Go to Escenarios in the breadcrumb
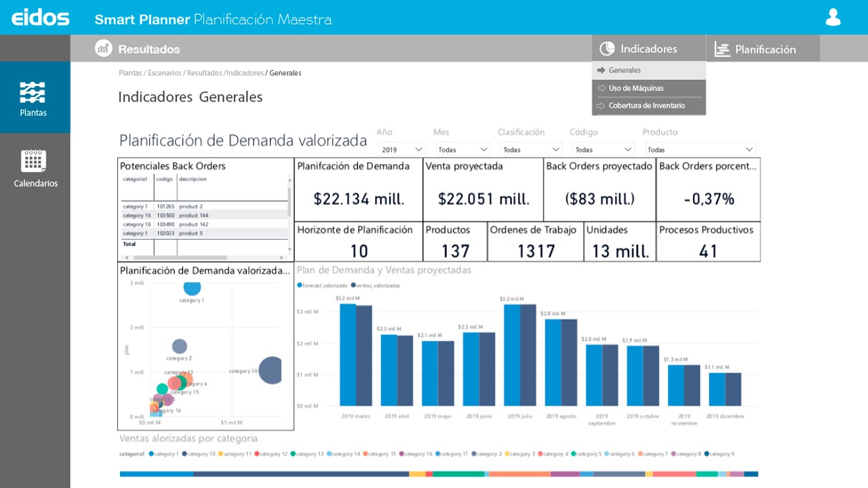 pyautogui.click(x=165, y=73)
